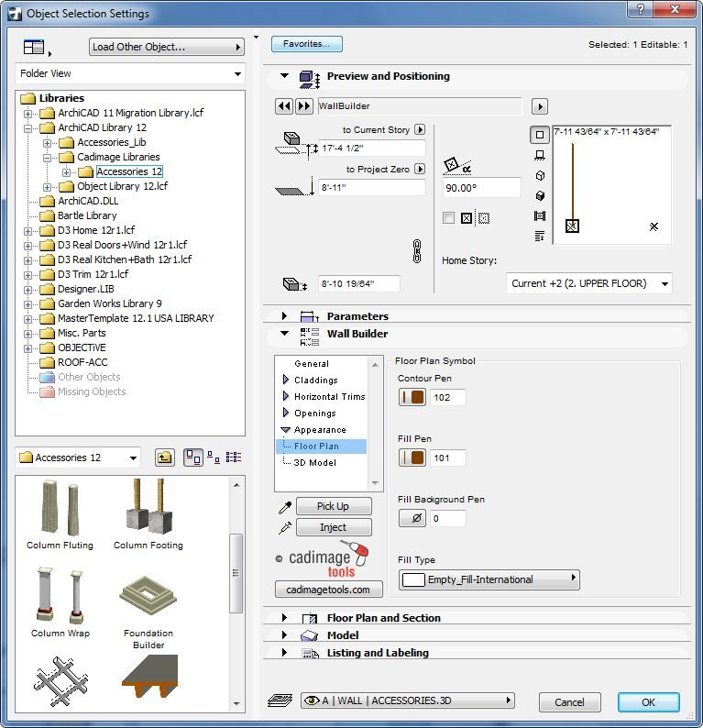The image size is (703, 728).
Task: Click the help question mark button
Action: 640,9
